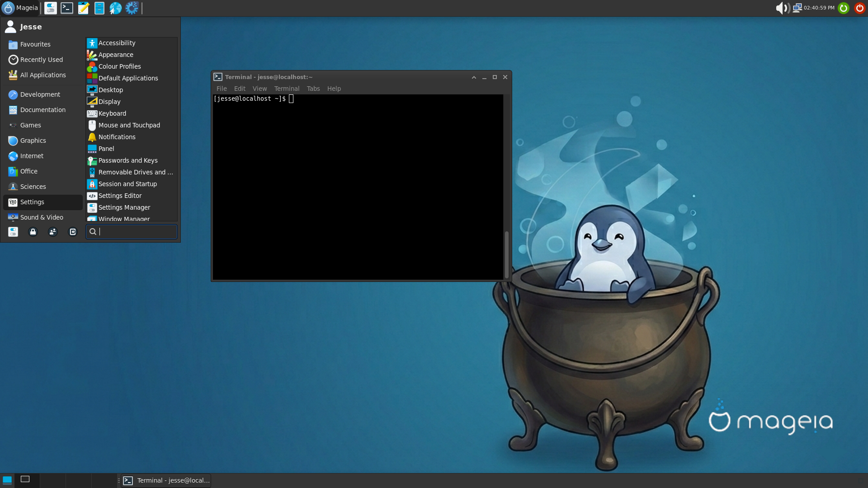Screen dimensions: 868x488
Task: Open Appearance settings
Action: coord(132,55)
